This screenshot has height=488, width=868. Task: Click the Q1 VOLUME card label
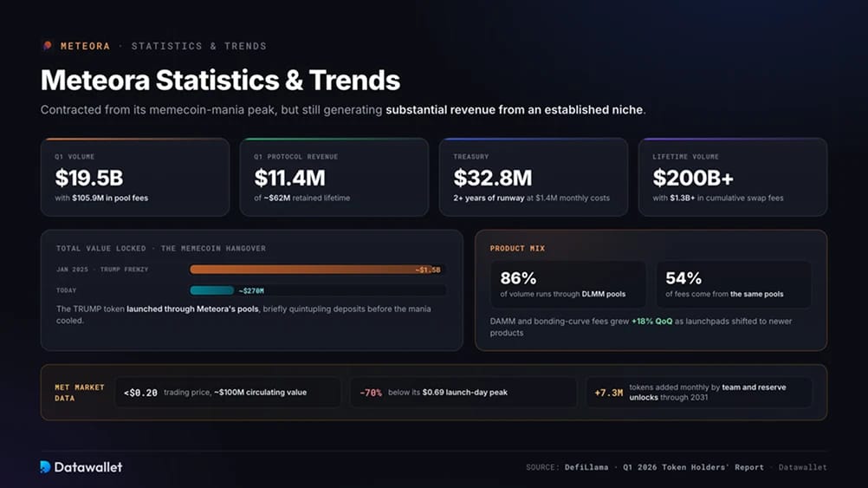click(x=74, y=157)
